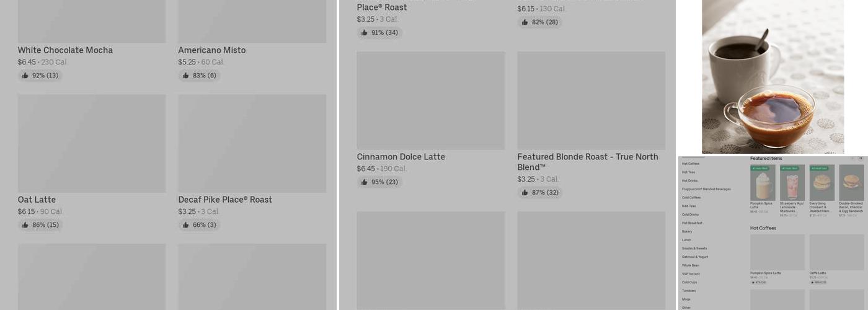Choose Featured Blonde Roast - True North Blend

click(587, 161)
